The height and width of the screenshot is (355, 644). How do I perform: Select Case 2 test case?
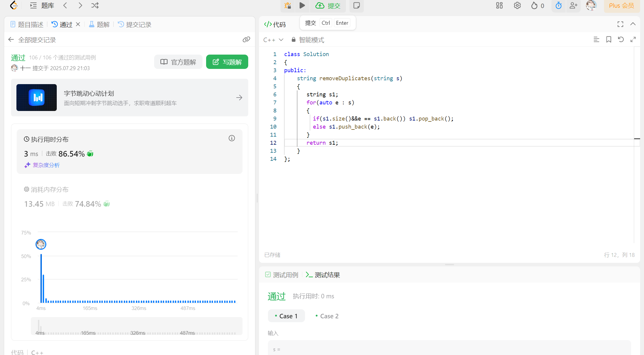click(x=327, y=316)
